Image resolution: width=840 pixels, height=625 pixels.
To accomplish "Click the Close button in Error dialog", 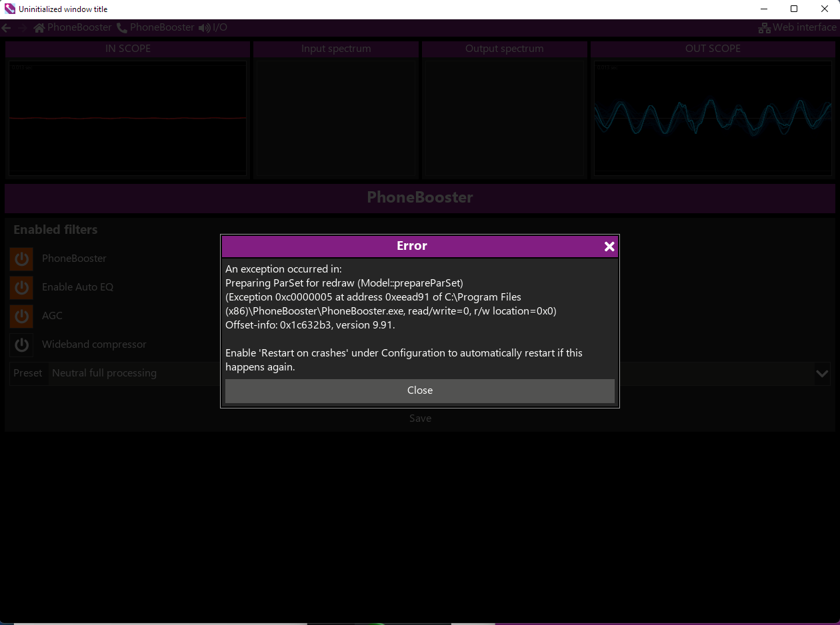I will (420, 391).
